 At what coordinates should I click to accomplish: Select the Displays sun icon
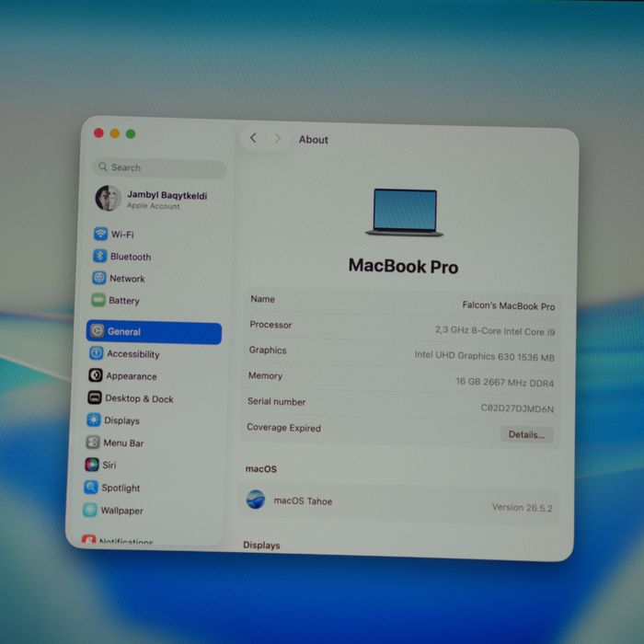pyautogui.click(x=94, y=420)
